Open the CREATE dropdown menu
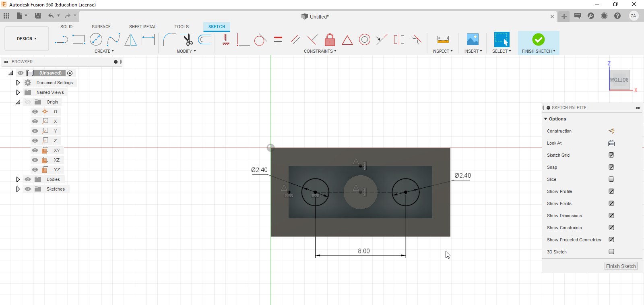This screenshot has width=644, height=305. pyautogui.click(x=104, y=51)
